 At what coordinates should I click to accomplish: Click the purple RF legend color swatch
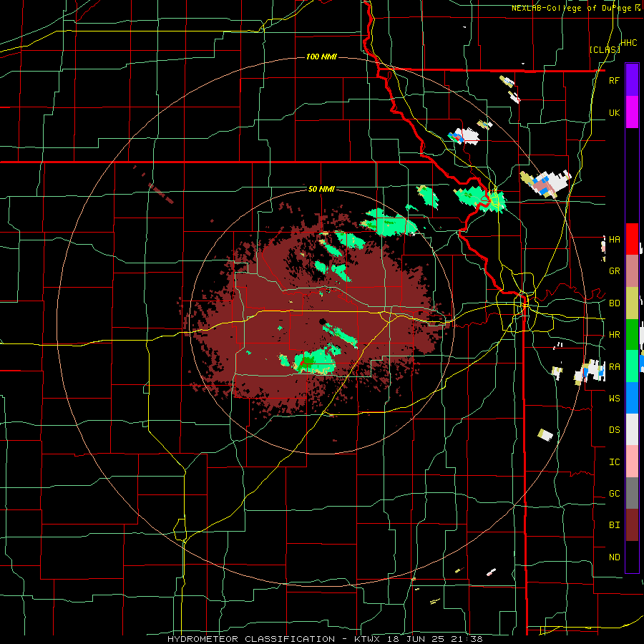tap(632, 80)
